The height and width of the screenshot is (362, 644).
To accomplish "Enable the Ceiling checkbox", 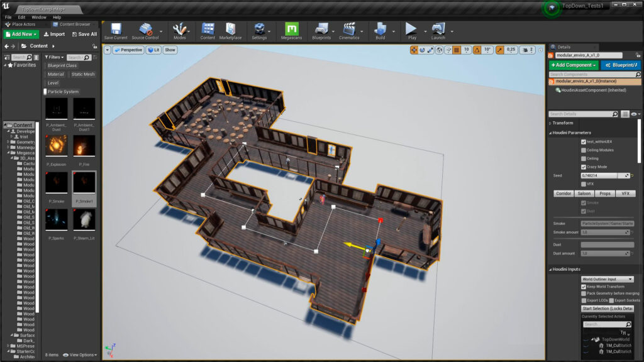I will coord(584,158).
